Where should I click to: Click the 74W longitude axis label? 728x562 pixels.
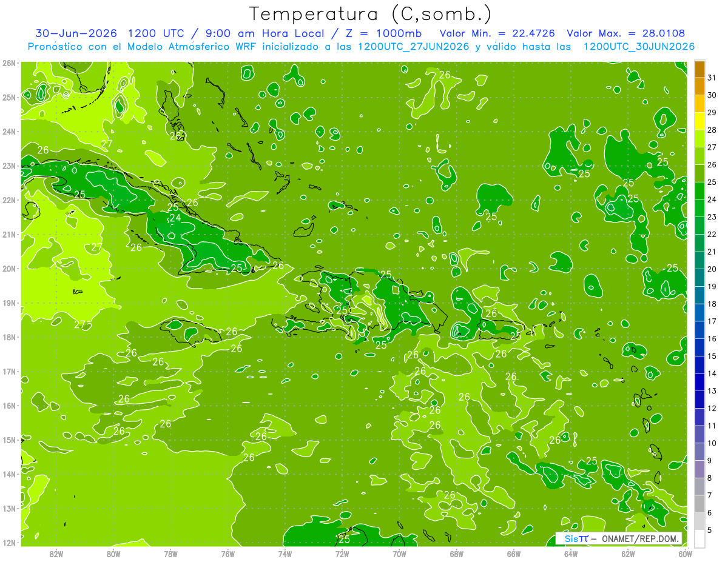coord(285,554)
